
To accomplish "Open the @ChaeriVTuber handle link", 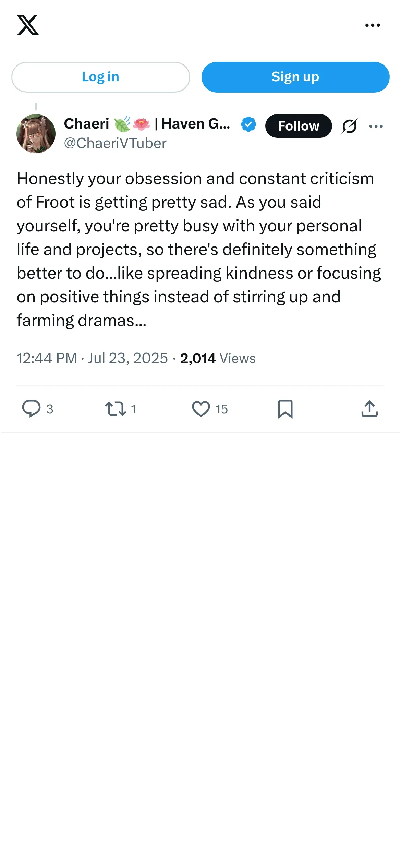I will point(115,143).
